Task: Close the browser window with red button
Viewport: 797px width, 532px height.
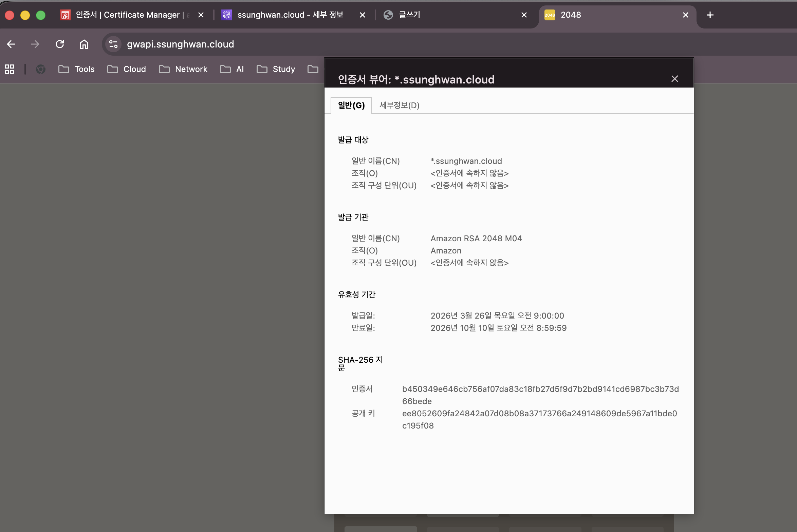Action: 10,15
